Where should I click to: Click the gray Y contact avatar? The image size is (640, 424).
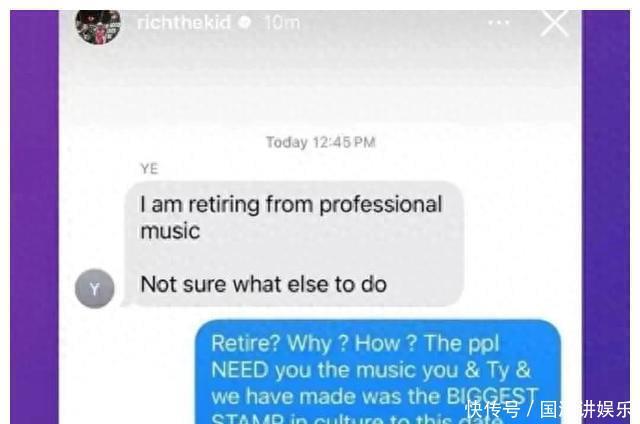95,289
